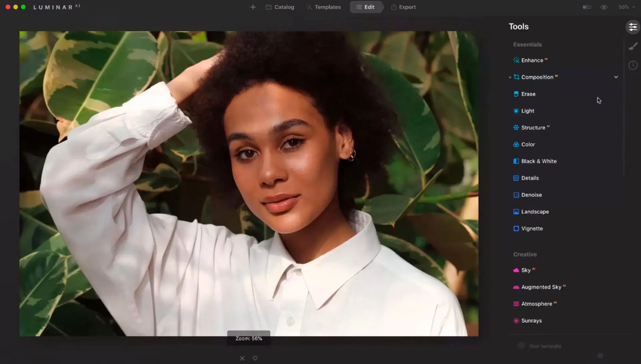Click the photo discard button
Image resolution: width=641 pixels, height=364 pixels.
click(x=242, y=358)
